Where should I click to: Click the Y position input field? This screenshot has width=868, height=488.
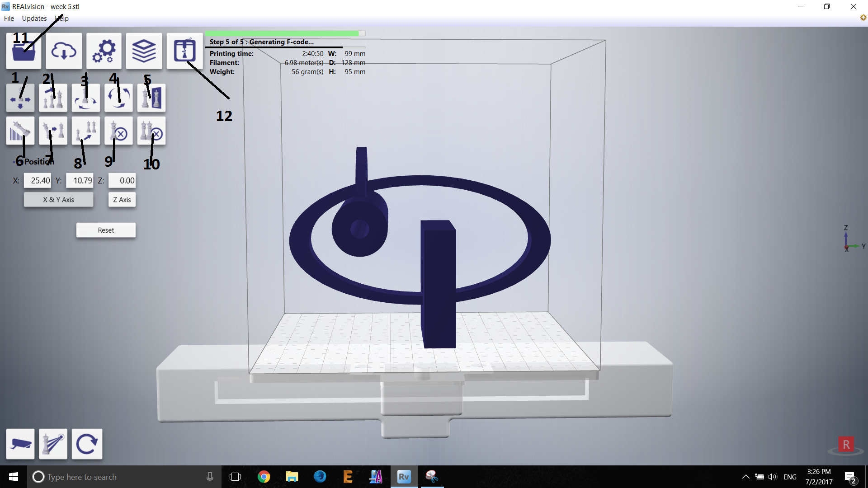[x=80, y=180]
